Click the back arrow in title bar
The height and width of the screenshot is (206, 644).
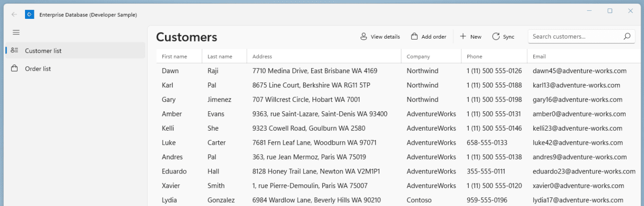pos(14,15)
